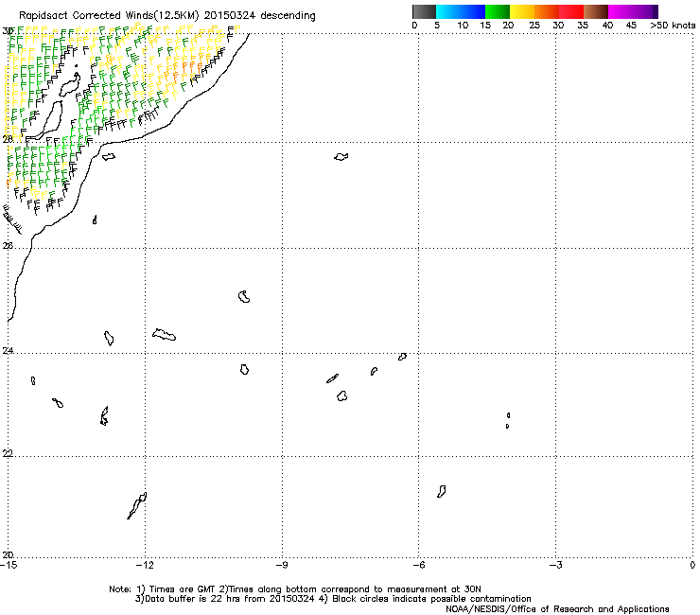Click the NOAA/NESDIS credit text

click(x=557, y=609)
